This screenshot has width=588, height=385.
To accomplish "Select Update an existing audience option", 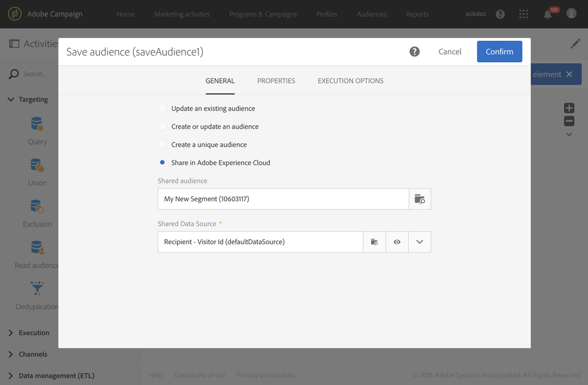I will point(162,108).
